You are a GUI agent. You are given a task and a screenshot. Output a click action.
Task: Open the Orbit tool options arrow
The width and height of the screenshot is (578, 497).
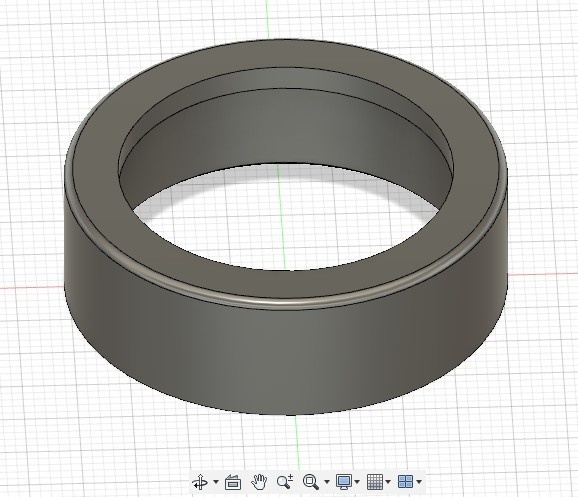click(x=216, y=482)
